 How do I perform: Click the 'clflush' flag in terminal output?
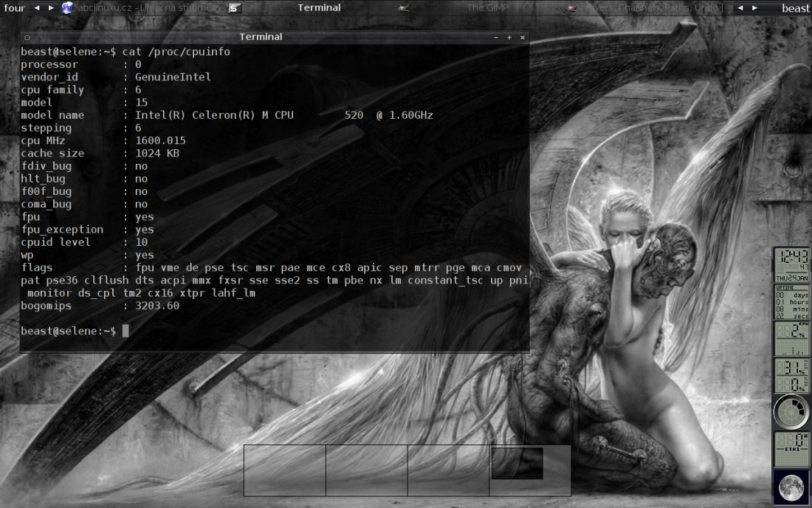106,281
